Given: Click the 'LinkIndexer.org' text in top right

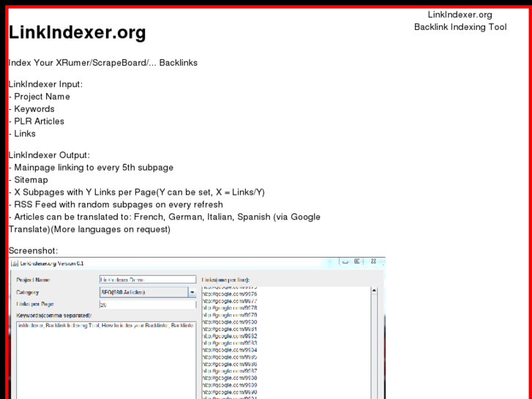Looking at the screenshot, I should coord(460,15).
